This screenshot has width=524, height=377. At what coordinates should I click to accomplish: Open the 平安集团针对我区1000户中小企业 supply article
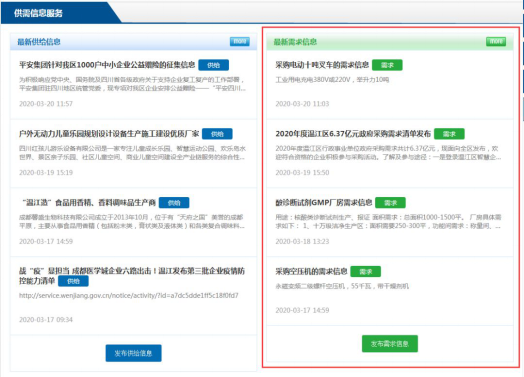[107, 65]
